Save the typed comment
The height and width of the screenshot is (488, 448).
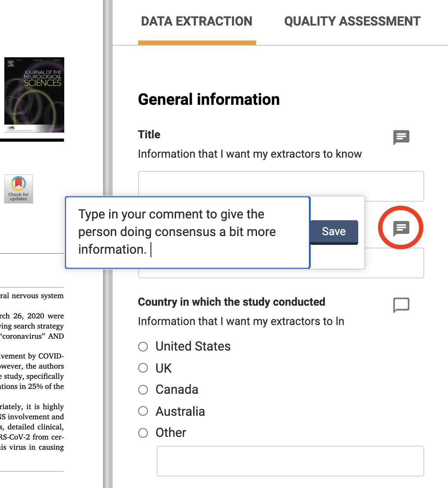tap(334, 232)
